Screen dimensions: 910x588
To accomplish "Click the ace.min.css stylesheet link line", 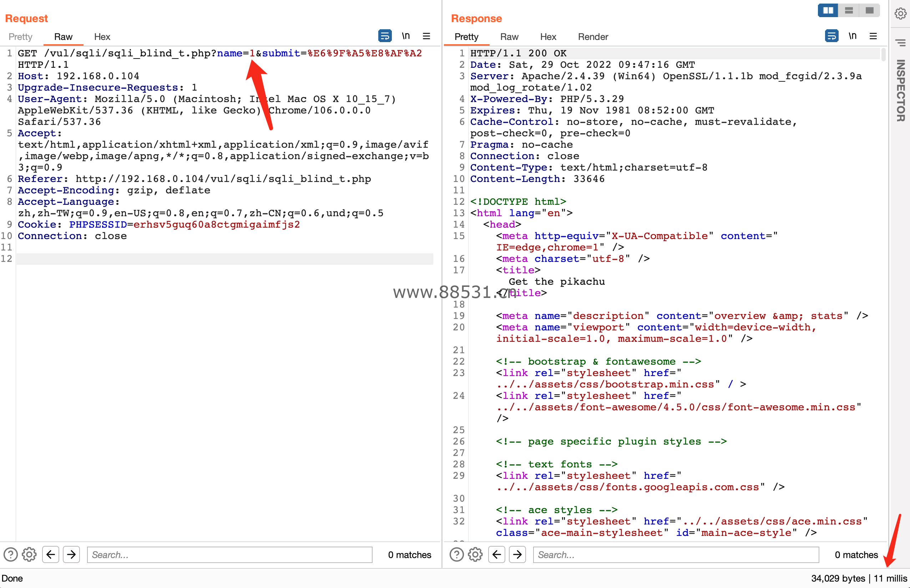I will click(x=682, y=527).
